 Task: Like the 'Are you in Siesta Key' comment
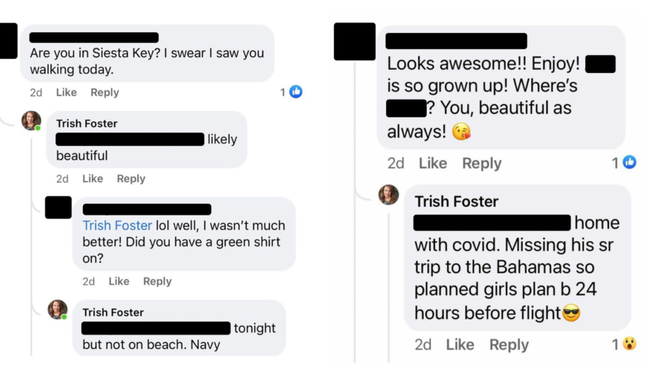click(x=66, y=92)
